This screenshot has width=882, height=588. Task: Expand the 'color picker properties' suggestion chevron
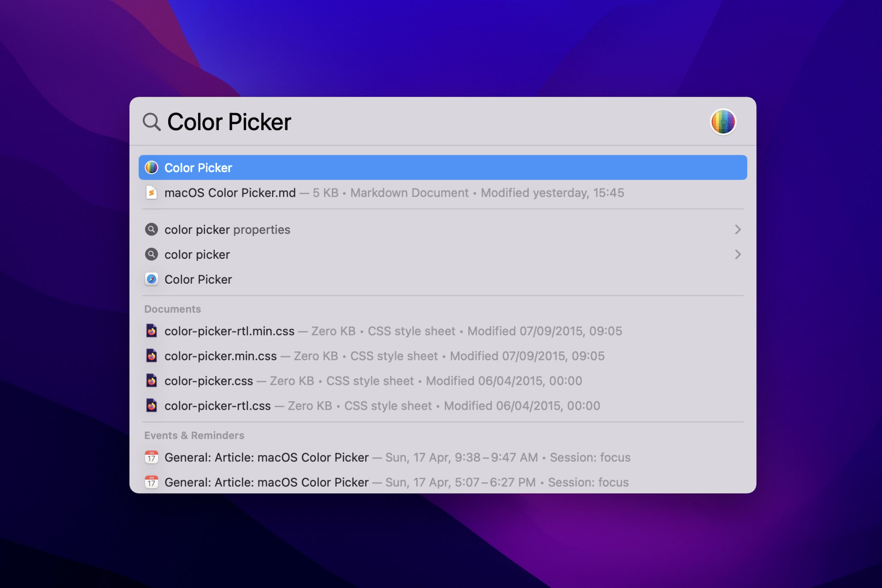(738, 229)
